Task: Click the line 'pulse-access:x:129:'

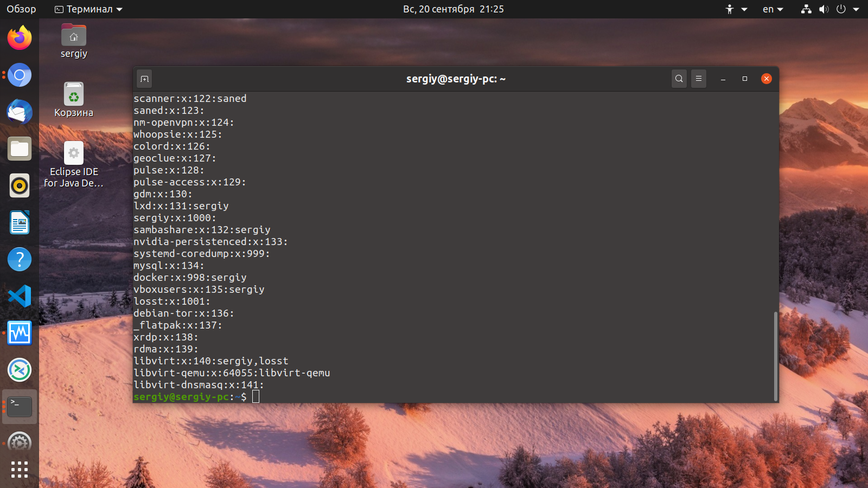Action: (x=190, y=182)
